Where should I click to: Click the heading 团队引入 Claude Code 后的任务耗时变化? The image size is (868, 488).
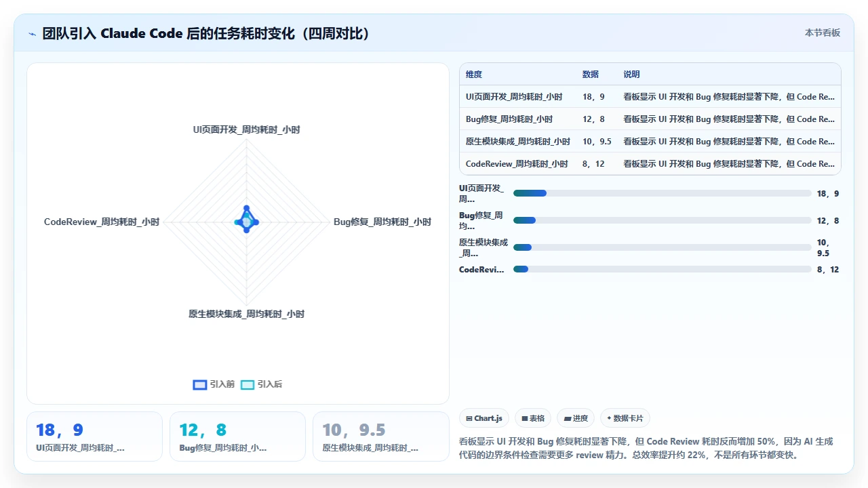pos(205,34)
